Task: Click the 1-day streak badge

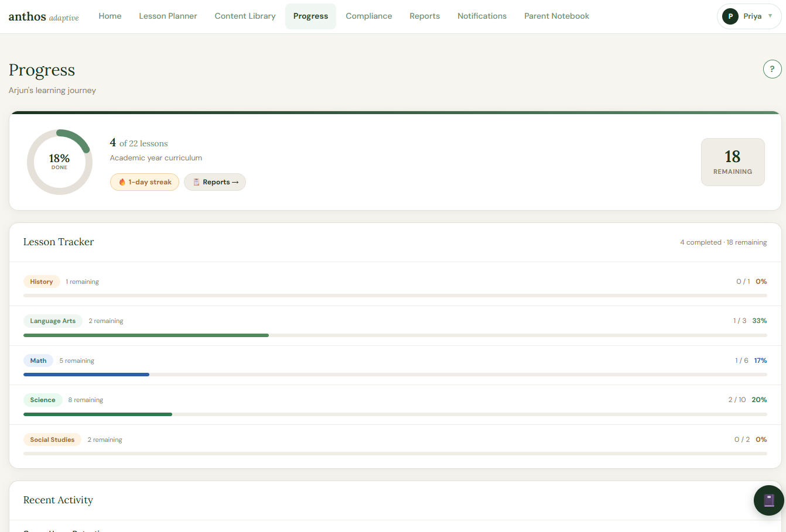Action: [x=145, y=182]
